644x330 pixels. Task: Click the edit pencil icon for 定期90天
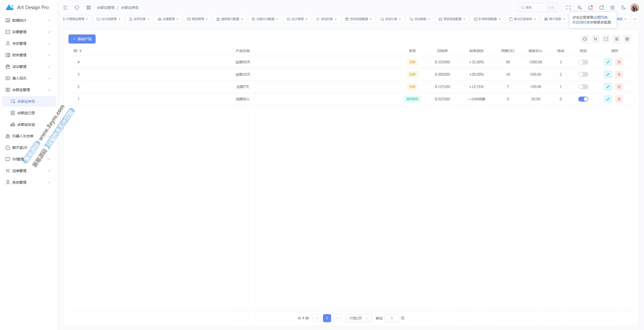pos(608,62)
